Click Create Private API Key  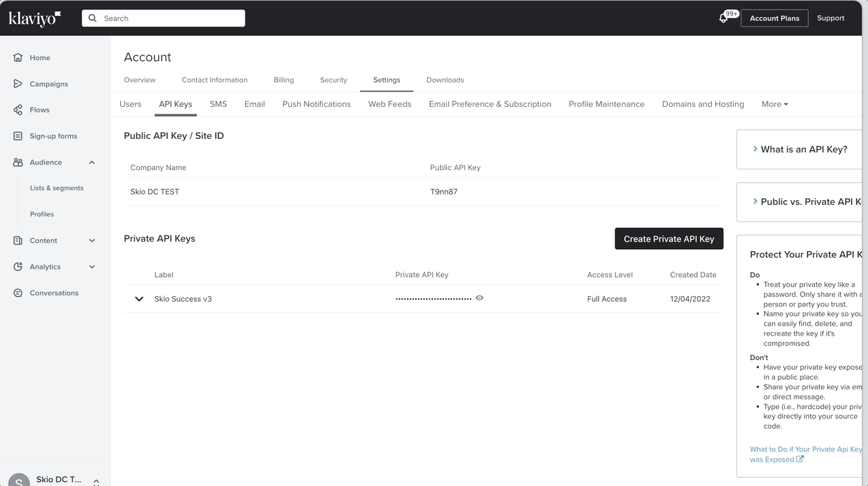click(668, 238)
